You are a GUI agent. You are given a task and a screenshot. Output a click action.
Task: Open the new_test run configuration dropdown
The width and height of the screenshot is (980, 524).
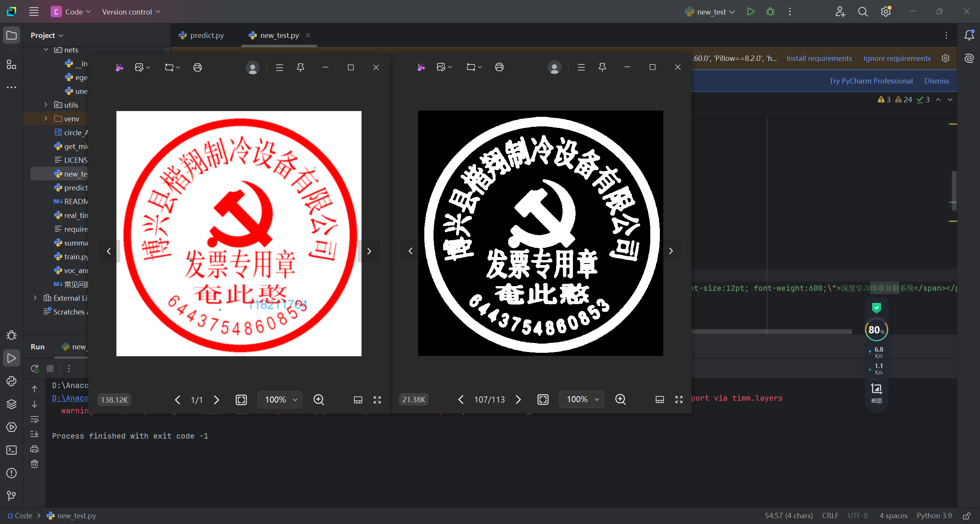pos(711,12)
